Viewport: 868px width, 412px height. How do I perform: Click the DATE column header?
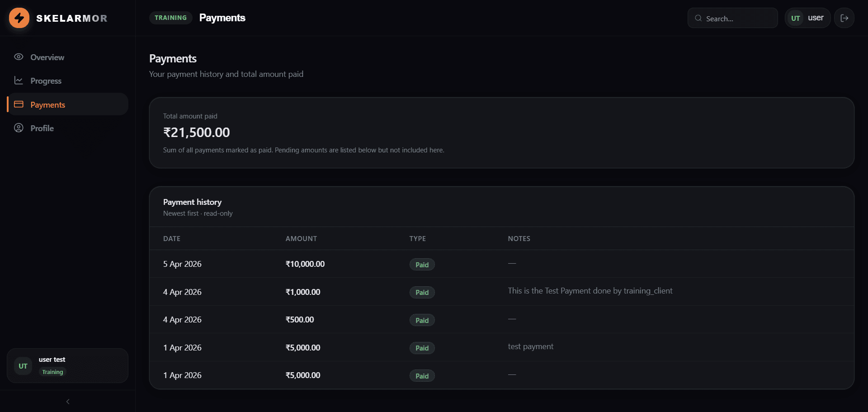(172, 239)
